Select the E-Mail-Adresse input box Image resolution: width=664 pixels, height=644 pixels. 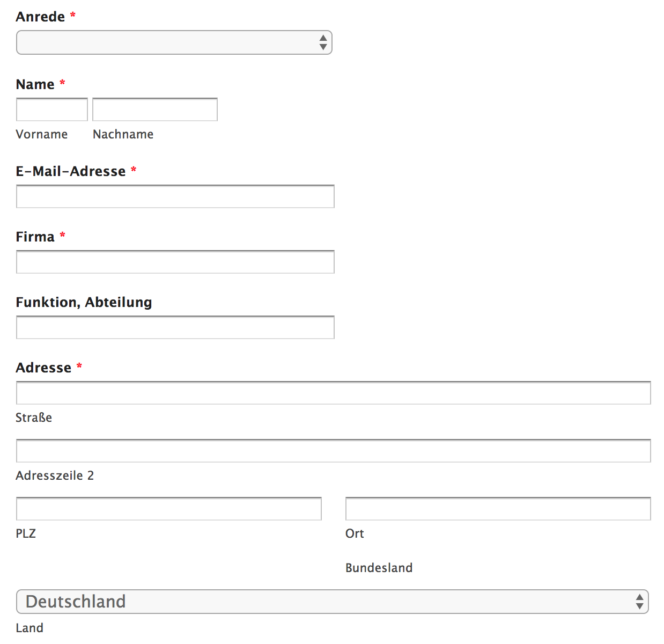(175, 196)
